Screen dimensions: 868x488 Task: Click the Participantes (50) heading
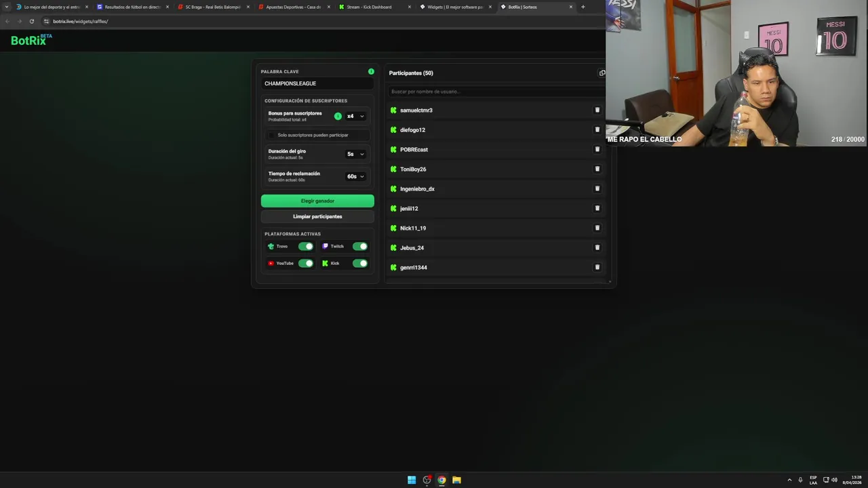[x=411, y=73]
